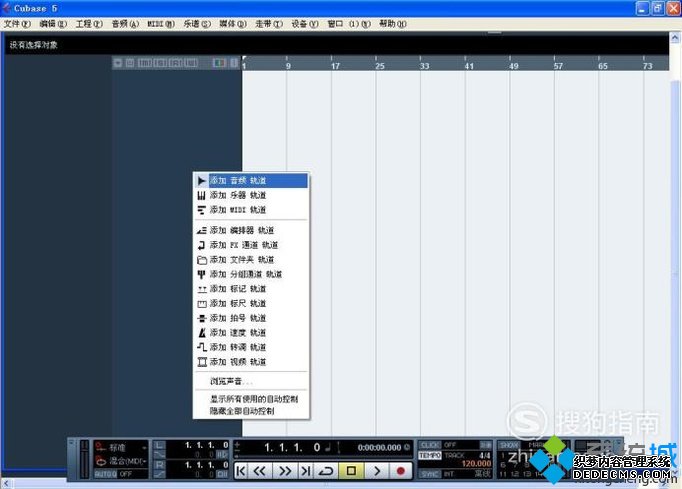682x489 pixels.
Task: Click the marker track icon in menu
Action: pyautogui.click(x=202, y=289)
